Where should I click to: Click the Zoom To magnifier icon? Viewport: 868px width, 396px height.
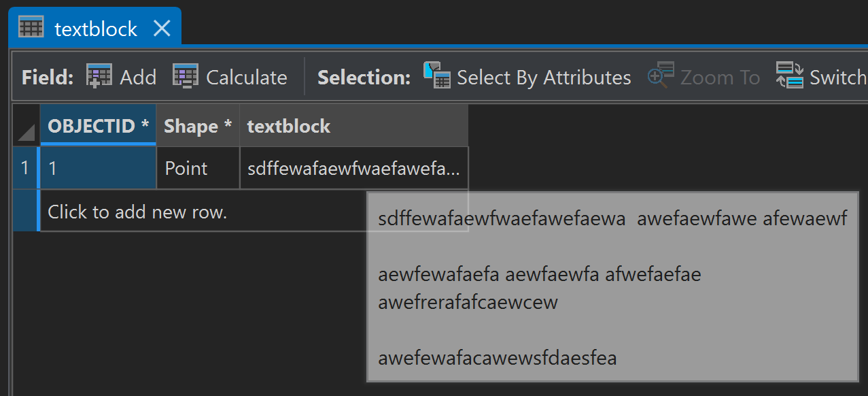pos(660,76)
